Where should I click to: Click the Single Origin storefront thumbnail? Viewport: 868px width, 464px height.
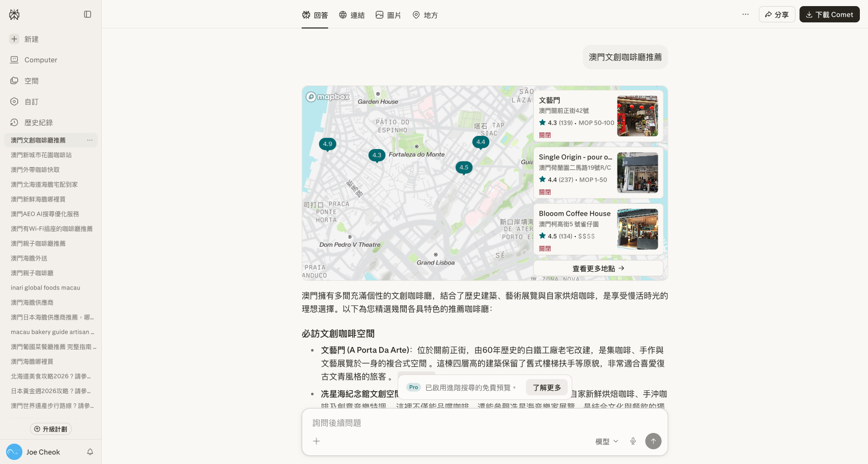tap(637, 173)
